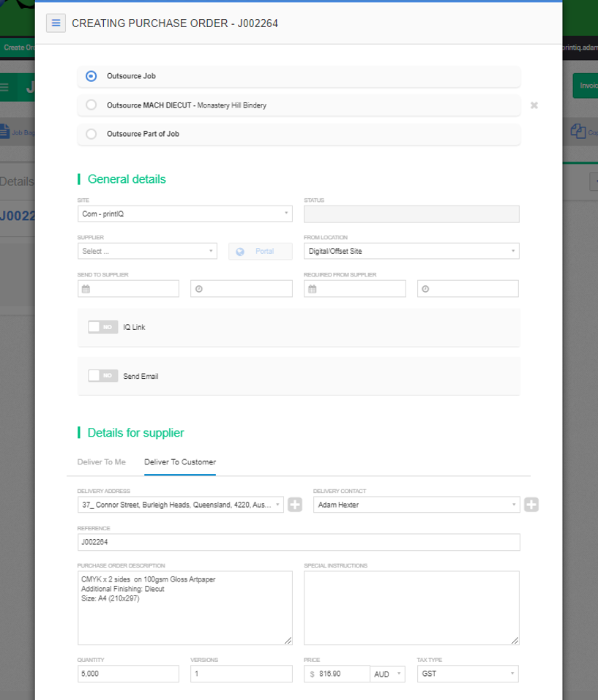Click the Copy icon in the background page
The height and width of the screenshot is (700, 598).
(x=578, y=131)
